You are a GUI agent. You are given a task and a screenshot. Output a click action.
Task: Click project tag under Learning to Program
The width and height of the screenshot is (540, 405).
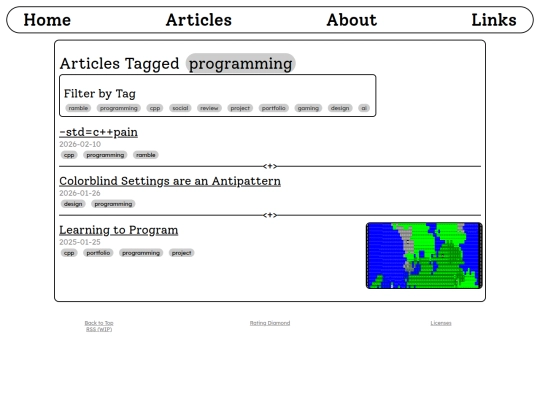tap(181, 253)
